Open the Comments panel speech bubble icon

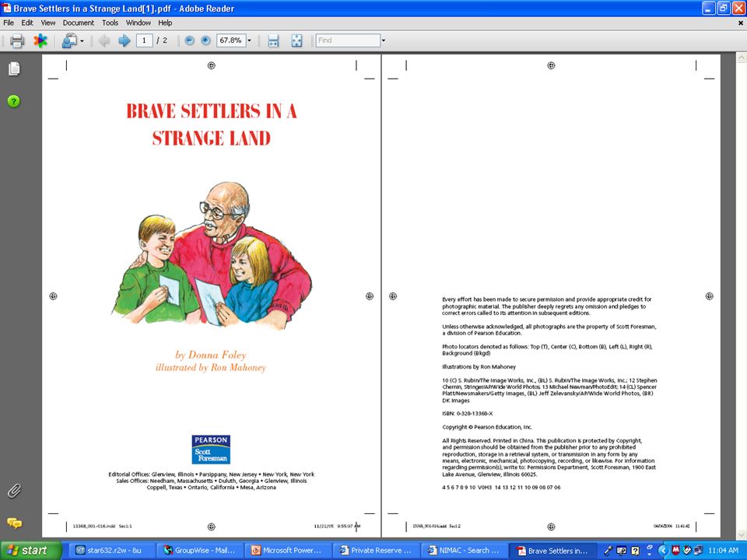point(14,523)
